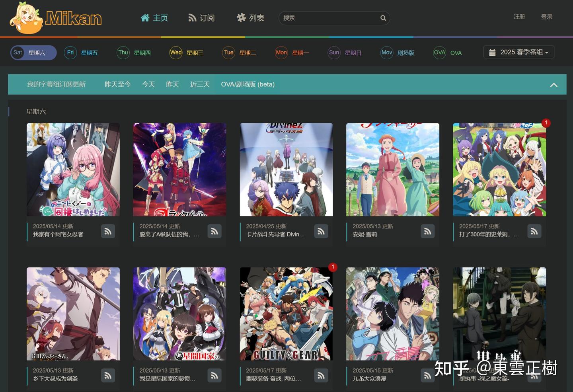Screen dimensions: 573x392
Task: Open the 我家有个阿宅女忍者 title link
Action: (x=58, y=234)
